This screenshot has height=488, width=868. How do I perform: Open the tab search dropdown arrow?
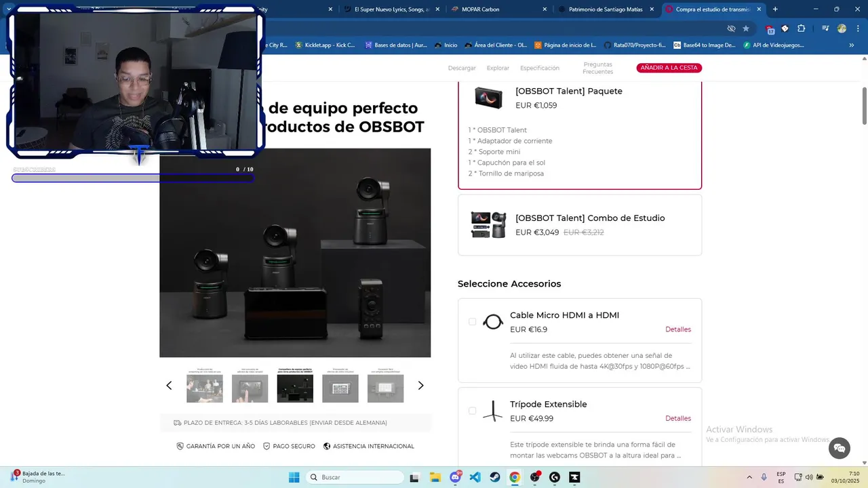pyautogui.click(x=9, y=9)
